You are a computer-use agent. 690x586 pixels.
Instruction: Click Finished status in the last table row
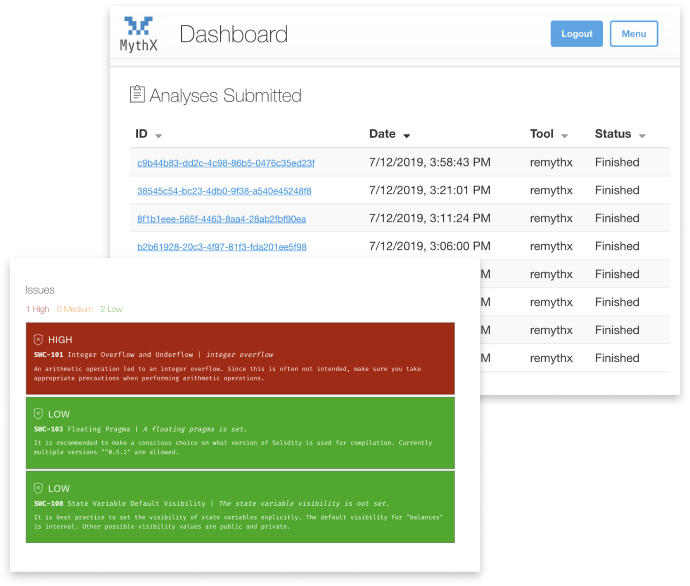617,358
